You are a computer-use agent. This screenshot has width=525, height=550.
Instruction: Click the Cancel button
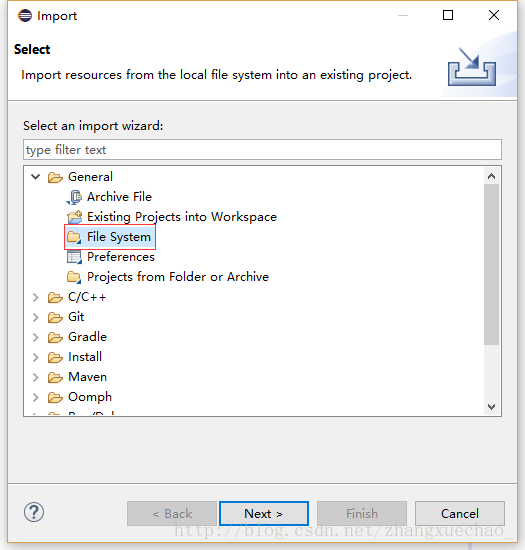[x=460, y=514]
